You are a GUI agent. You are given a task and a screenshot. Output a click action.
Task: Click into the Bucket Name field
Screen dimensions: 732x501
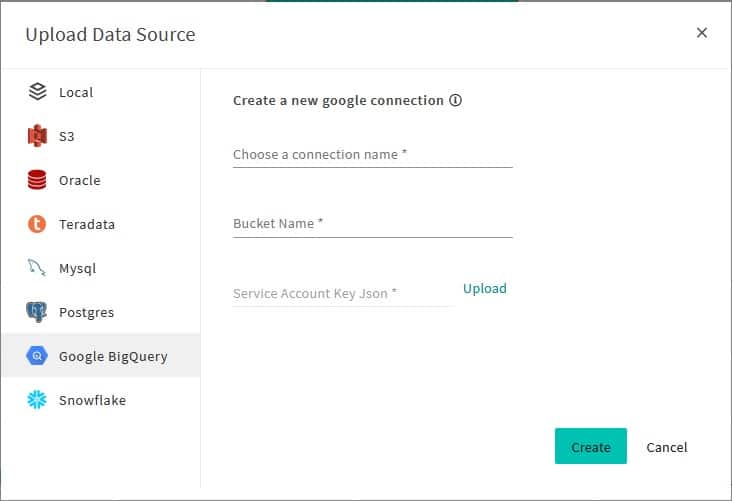[x=372, y=224]
